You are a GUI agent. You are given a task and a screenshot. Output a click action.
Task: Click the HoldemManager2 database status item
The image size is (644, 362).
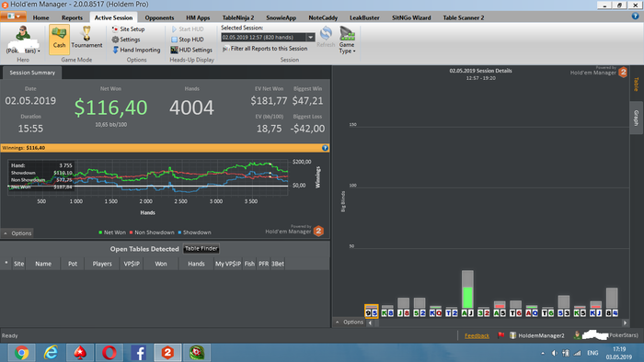[x=537, y=335]
